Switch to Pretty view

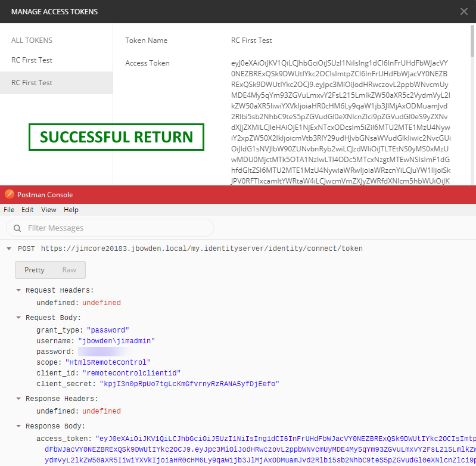coord(35,270)
